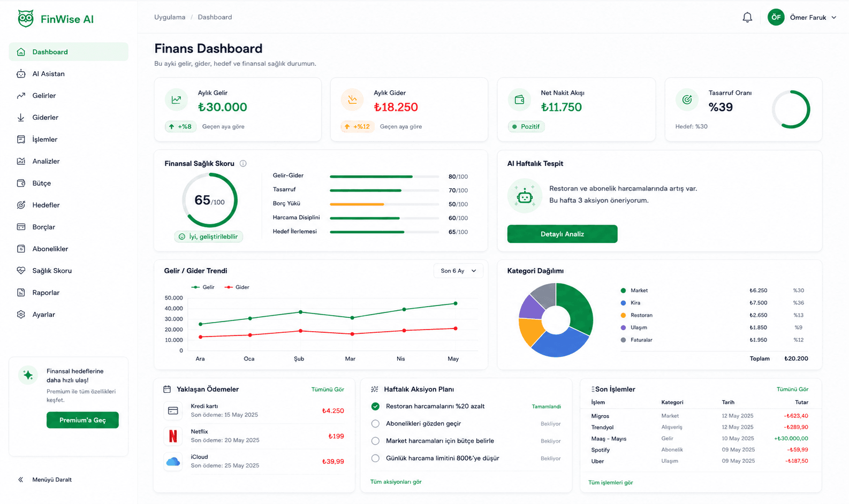This screenshot has width=849, height=504.
Task: Click the Maaş - Mayıs transaction row
Action: pos(700,439)
